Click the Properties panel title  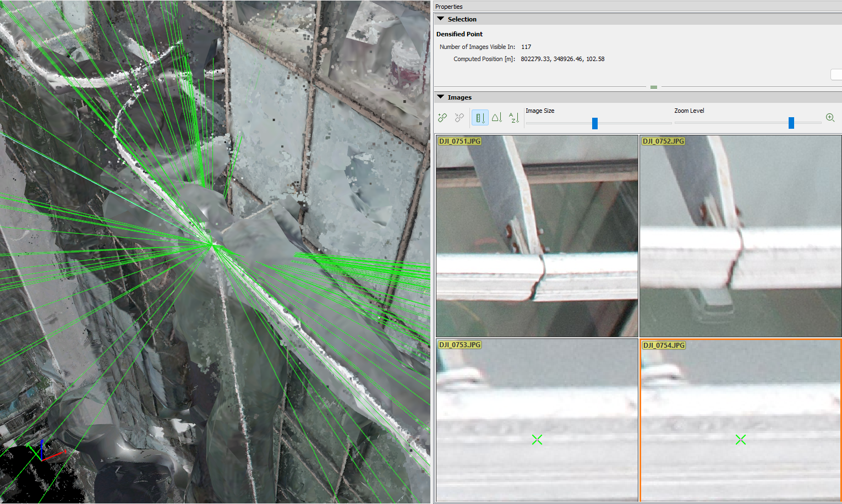click(449, 7)
